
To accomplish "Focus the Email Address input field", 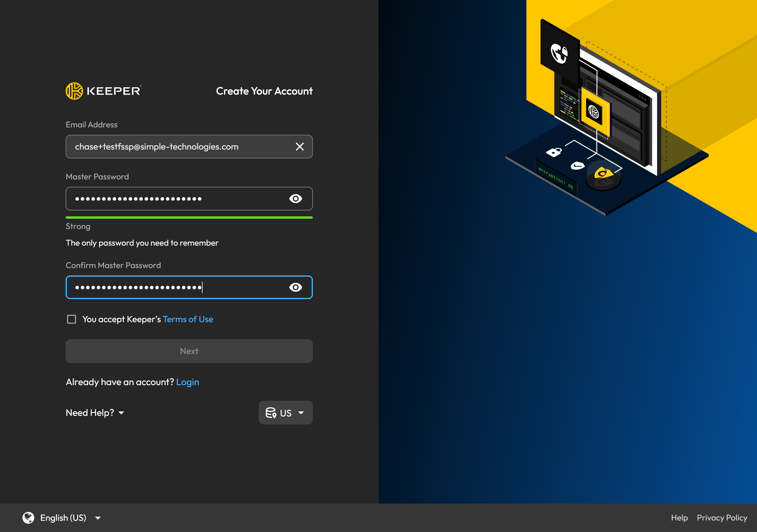I will [189, 147].
